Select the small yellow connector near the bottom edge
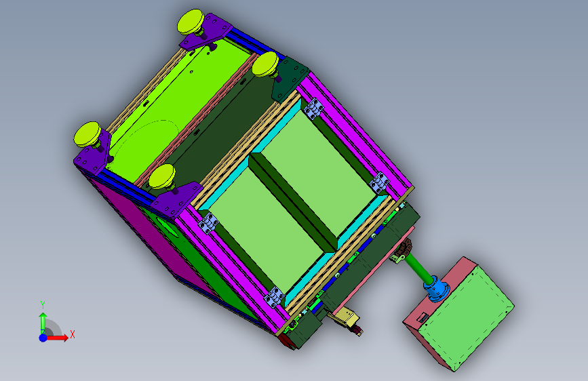588x381 pixels. pyautogui.click(x=347, y=317)
